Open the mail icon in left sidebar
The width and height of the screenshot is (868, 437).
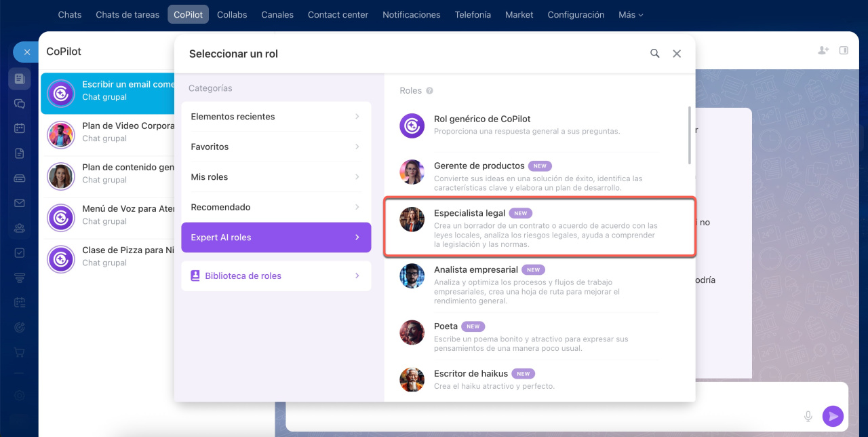click(20, 203)
